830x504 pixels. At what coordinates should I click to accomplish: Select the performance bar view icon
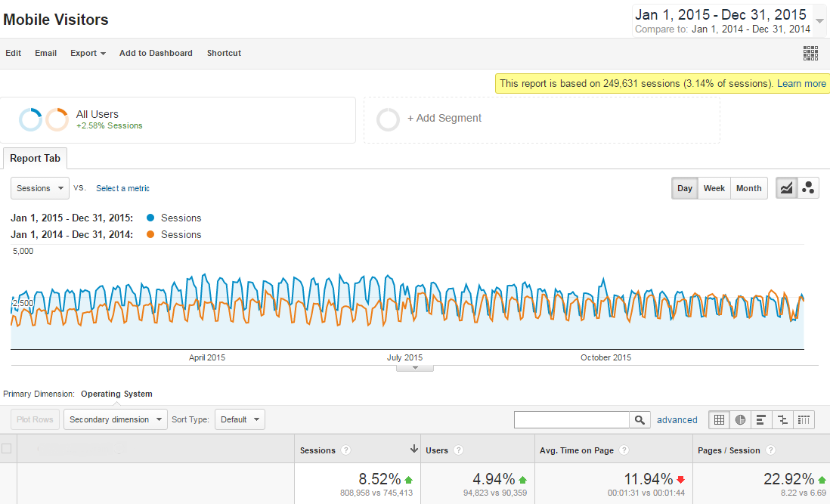[761, 419]
